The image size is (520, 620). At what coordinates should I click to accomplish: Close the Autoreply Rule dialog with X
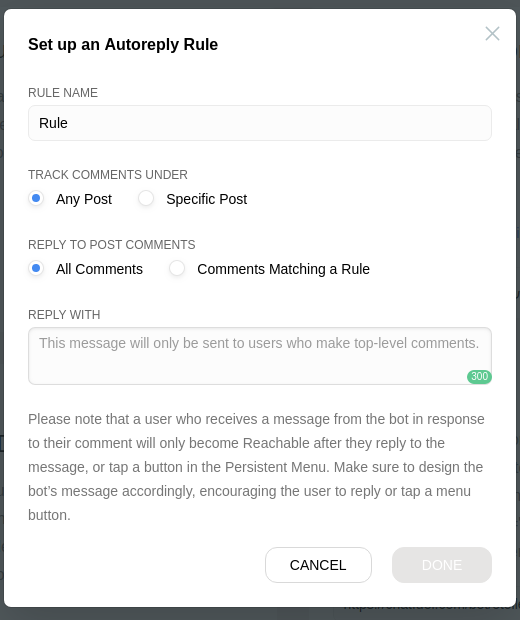pyautogui.click(x=492, y=34)
